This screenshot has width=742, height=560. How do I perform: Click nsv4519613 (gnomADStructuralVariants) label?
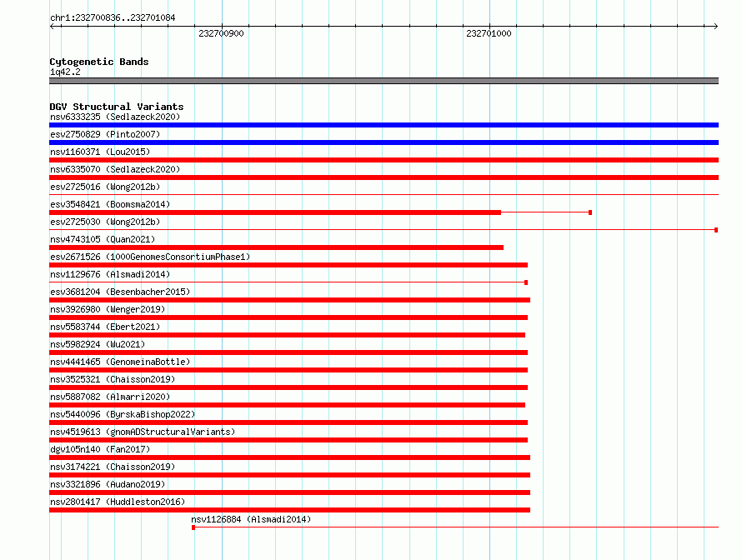pos(143,432)
